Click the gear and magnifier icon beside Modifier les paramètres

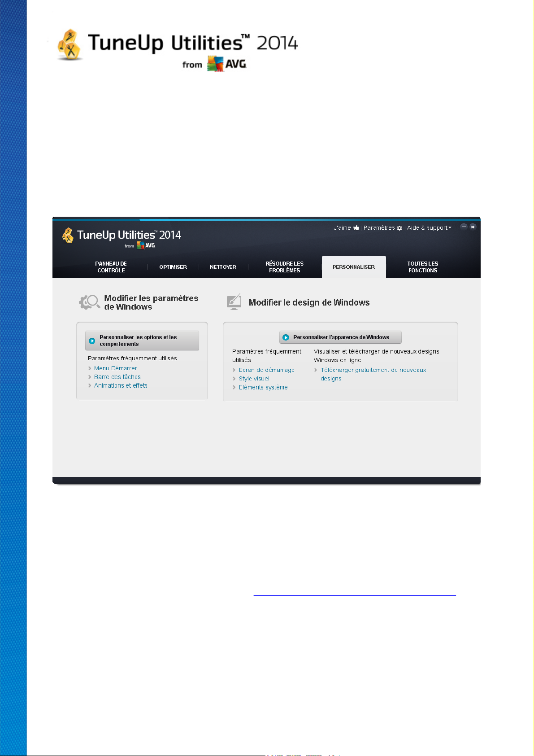90,302
